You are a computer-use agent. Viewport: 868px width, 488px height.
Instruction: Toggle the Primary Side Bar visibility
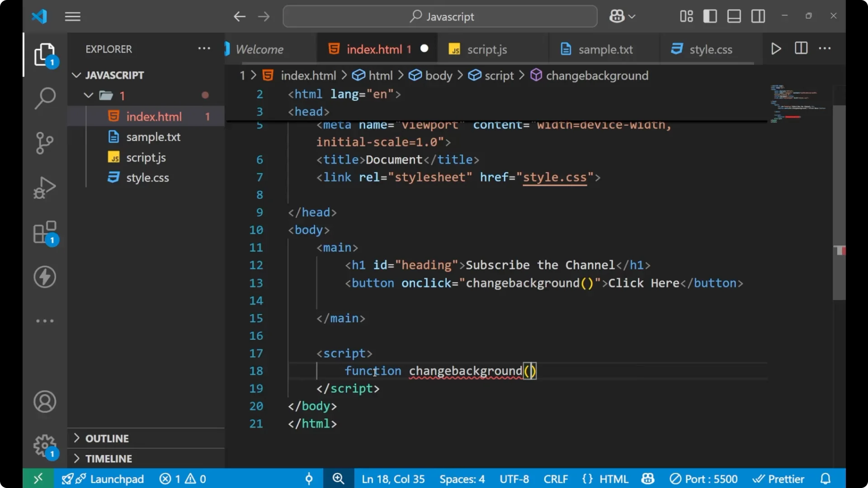coord(709,16)
